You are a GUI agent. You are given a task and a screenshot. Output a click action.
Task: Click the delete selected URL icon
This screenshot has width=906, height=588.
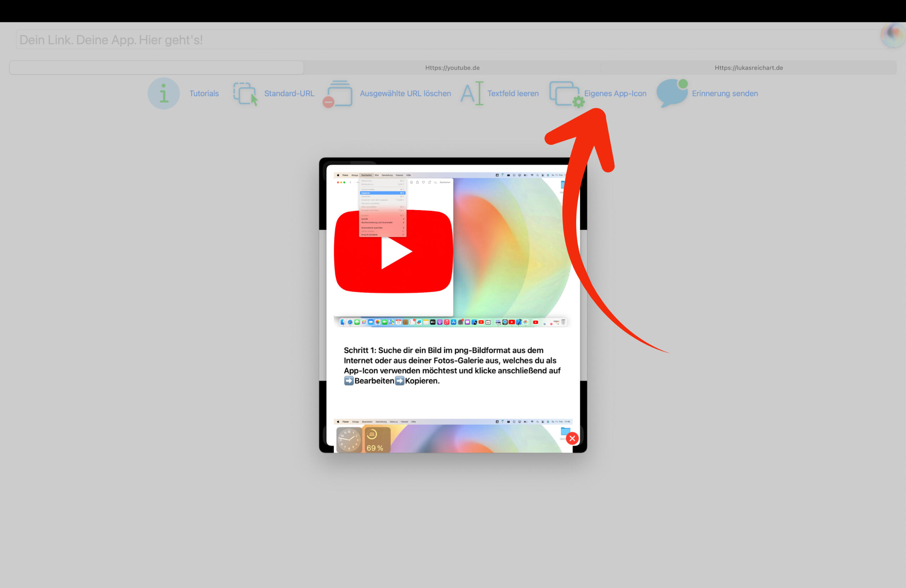point(338,94)
